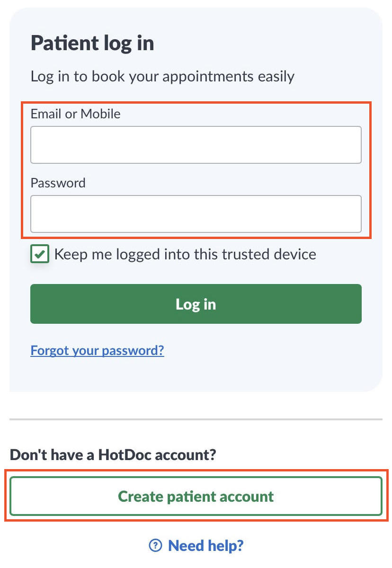Click the Email or Mobile input field
392x568 pixels.
tap(196, 145)
